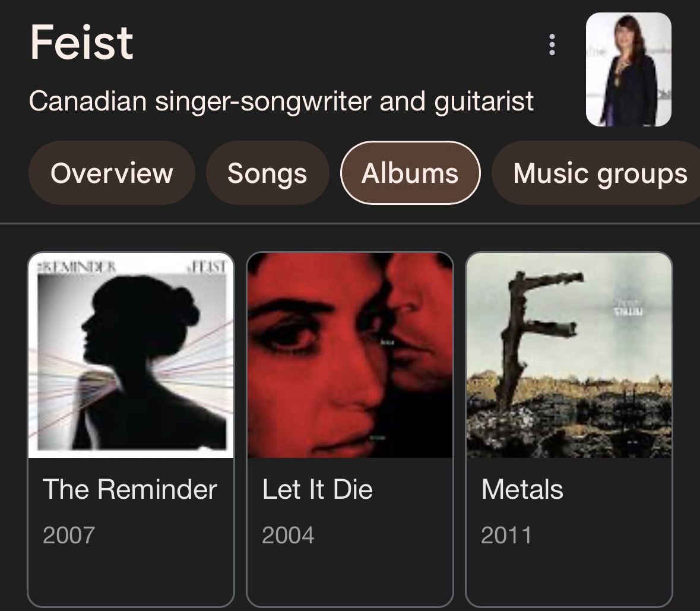Image resolution: width=700 pixels, height=611 pixels.
Task: Click the 2011 release year label
Action: (x=507, y=535)
